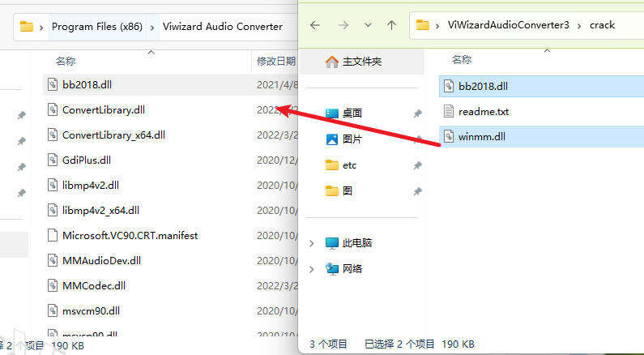
Task: Click the Back navigation arrow
Action: click(x=315, y=25)
